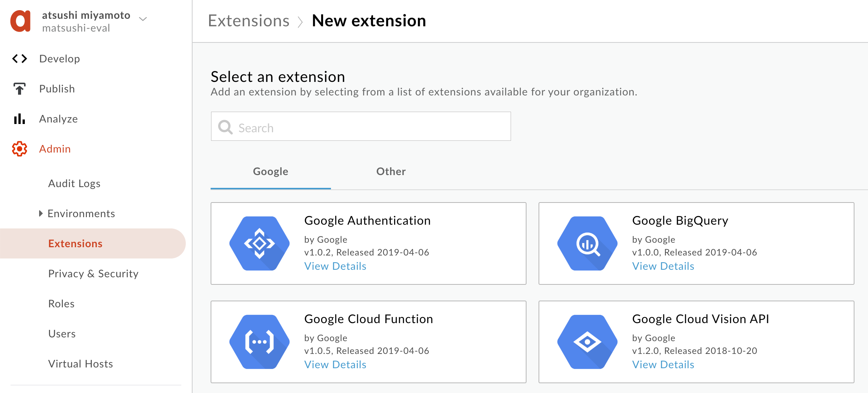The height and width of the screenshot is (393, 868).
Task: Click the Publish upload arrow icon
Action: (20, 89)
